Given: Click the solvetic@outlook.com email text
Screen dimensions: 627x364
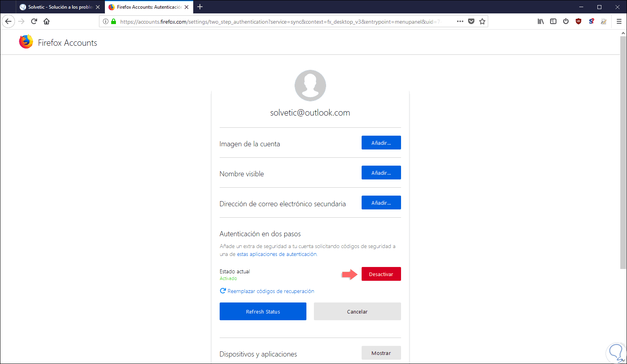Looking at the screenshot, I should [310, 113].
